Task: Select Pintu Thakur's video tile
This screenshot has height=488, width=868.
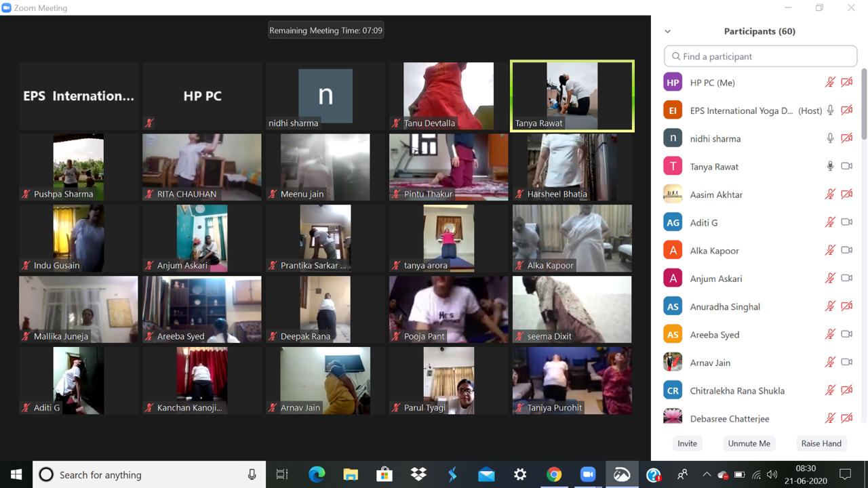Action: pos(448,167)
